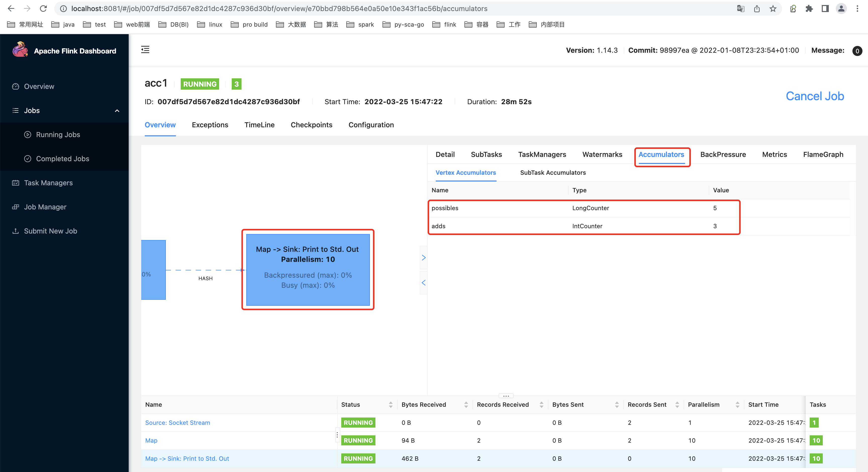
Task: Click the Cancel Job link
Action: (815, 96)
